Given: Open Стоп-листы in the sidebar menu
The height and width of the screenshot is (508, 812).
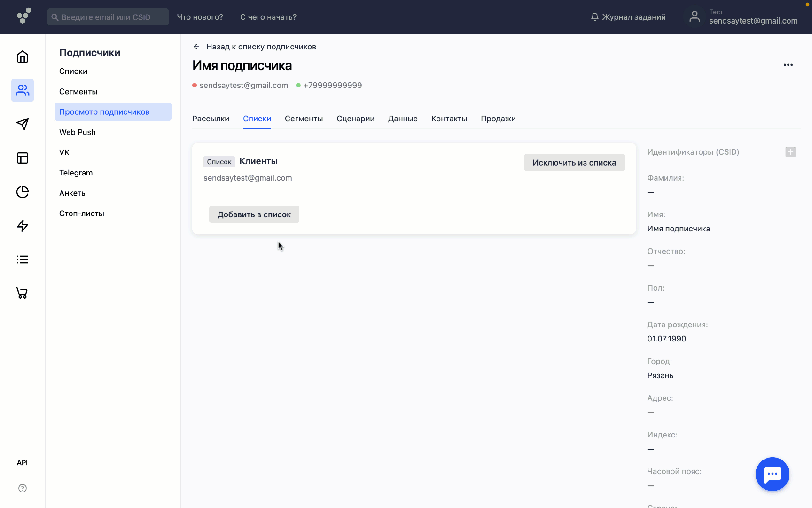Looking at the screenshot, I should (82, 214).
